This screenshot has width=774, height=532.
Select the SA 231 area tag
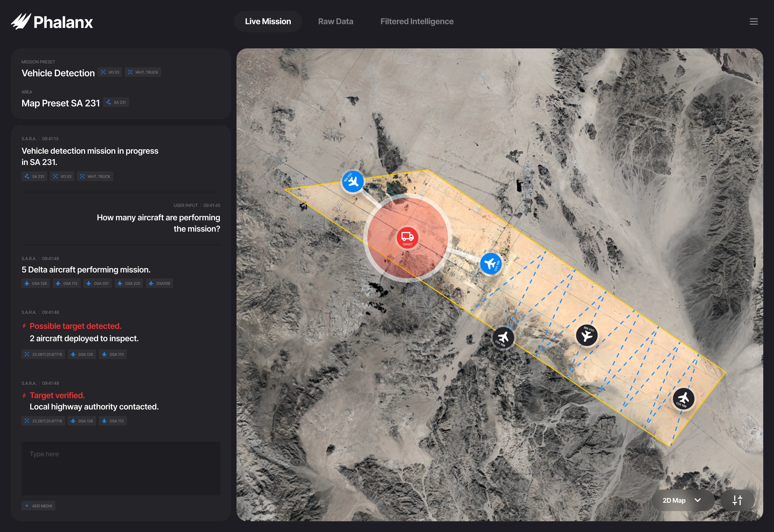tap(116, 102)
